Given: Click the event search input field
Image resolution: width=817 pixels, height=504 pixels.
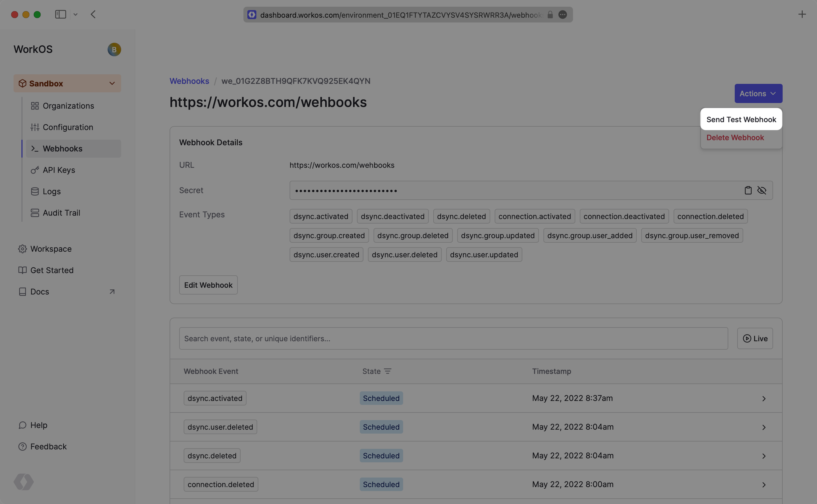Looking at the screenshot, I should coord(453,338).
